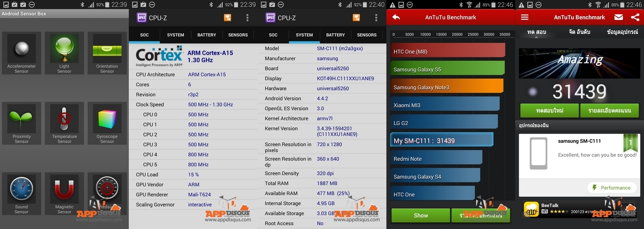644x229 pixels.
Task: Tap the Performance button
Action: click(x=612, y=187)
